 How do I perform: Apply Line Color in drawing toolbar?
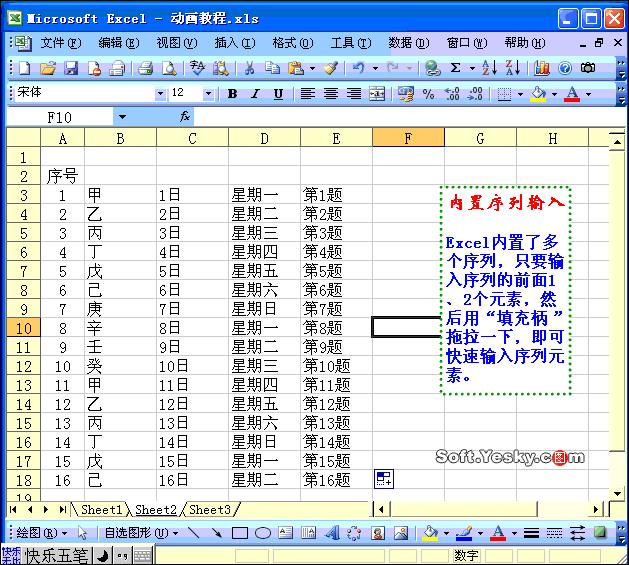pyautogui.click(x=464, y=533)
